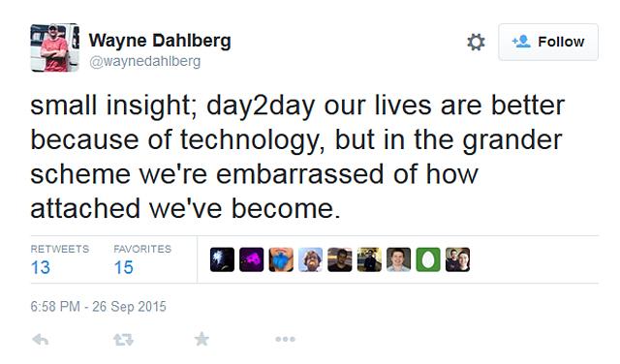Open the @waynedahlberg handle link
The height and width of the screenshot is (364, 620).
click(144, 62)
